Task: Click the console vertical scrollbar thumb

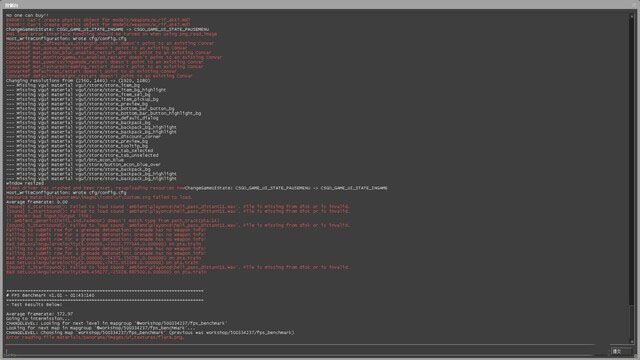Action: tap(632, 322)
